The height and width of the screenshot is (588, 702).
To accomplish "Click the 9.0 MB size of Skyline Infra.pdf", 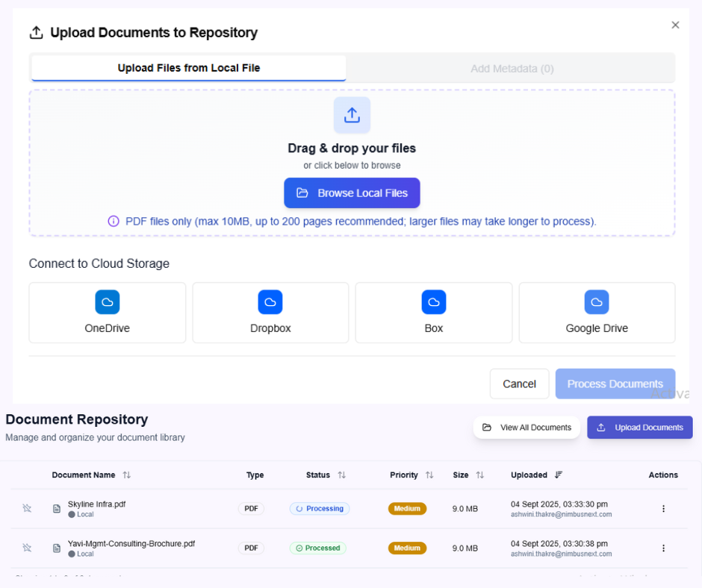I will pos(465,508).
